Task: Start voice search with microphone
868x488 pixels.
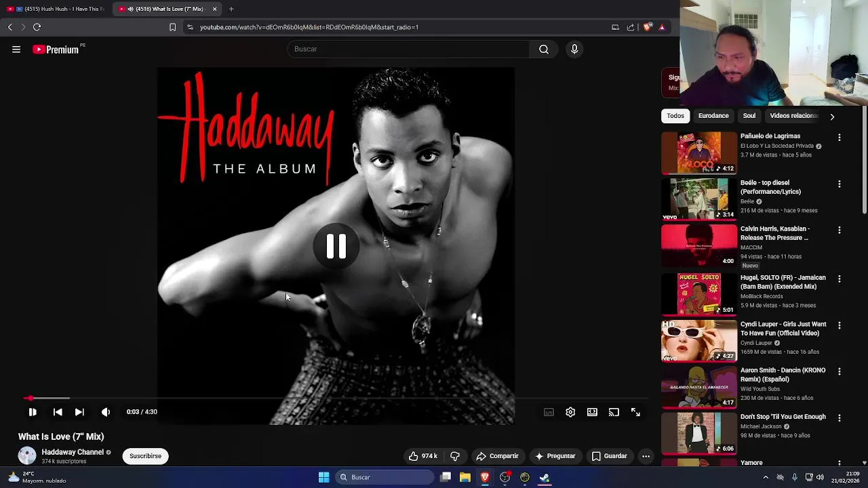Action: tap(574, 49)
